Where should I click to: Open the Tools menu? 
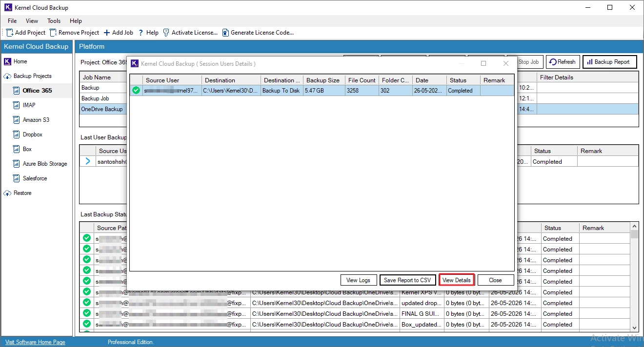pos(54,21)
